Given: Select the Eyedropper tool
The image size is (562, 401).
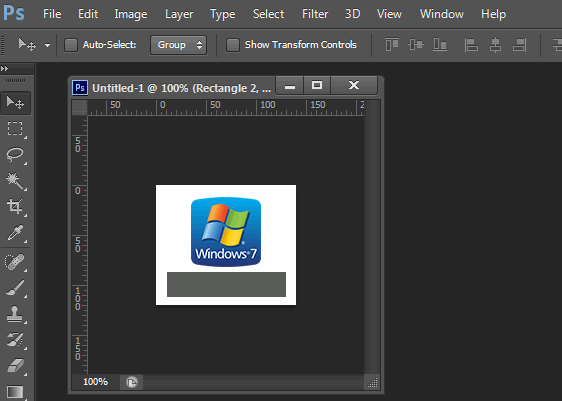Looking at the screenshot, I should [15, 233].
